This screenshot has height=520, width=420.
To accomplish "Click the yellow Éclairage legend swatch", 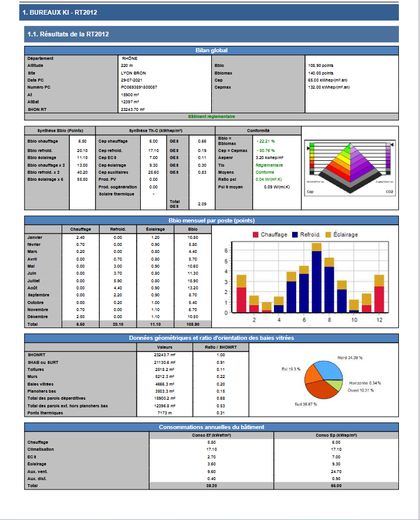I will (328, 235).
